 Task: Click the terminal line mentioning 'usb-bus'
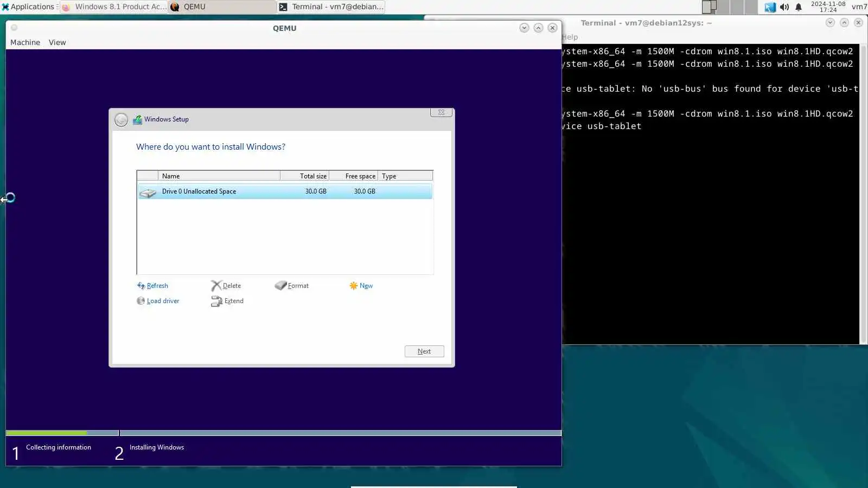click(710, 88)
